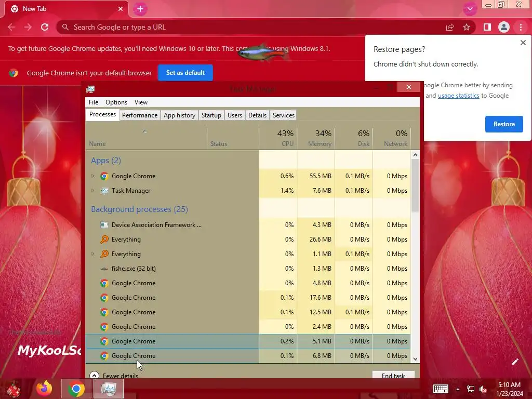This screenshot has height=399, width=532.
Task: Select Google Chrome process using 5.1 MB
Action: pyautogui.click(x=248, y=342)
